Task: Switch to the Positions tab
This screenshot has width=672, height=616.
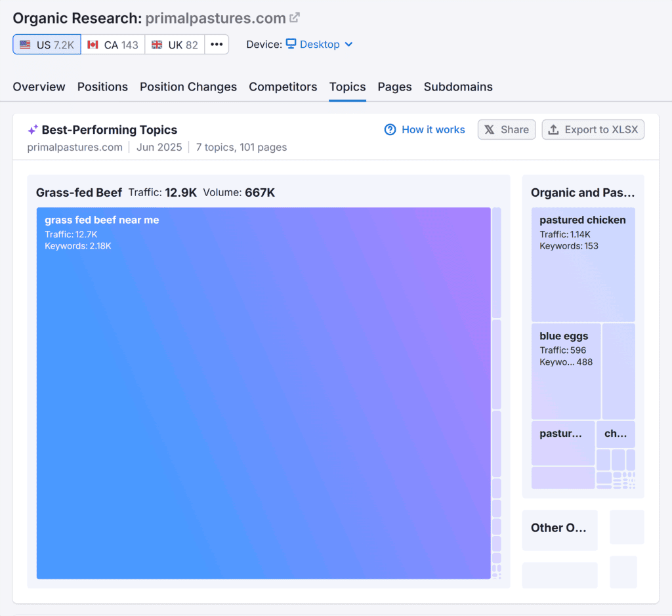Action: tap(102, 87)
